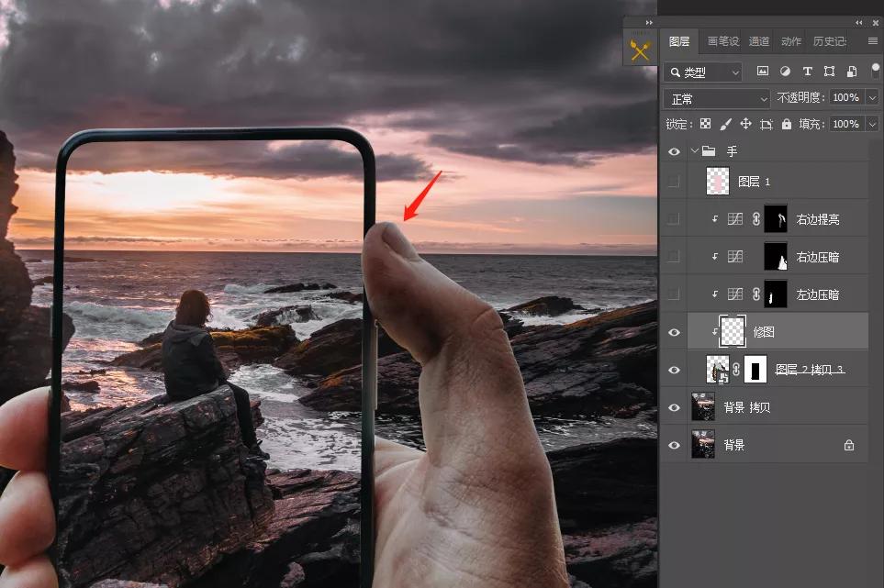Click the 左边压暗 layer name
This screenshot has width=884, height=588.
[x=818, y=294]
